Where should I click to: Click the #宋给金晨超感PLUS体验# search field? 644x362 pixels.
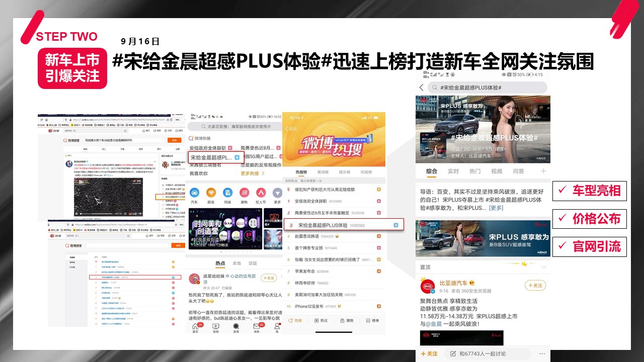[x=487, y=87]
